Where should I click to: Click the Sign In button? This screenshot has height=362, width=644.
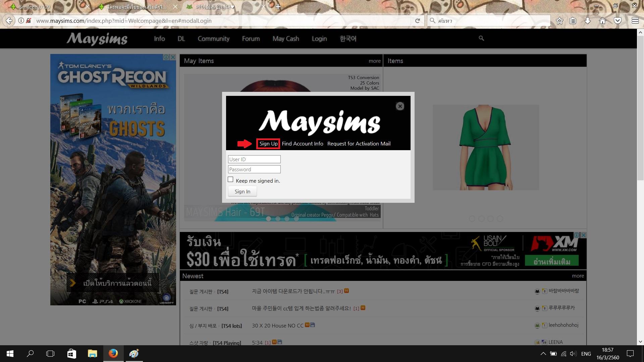243,191
